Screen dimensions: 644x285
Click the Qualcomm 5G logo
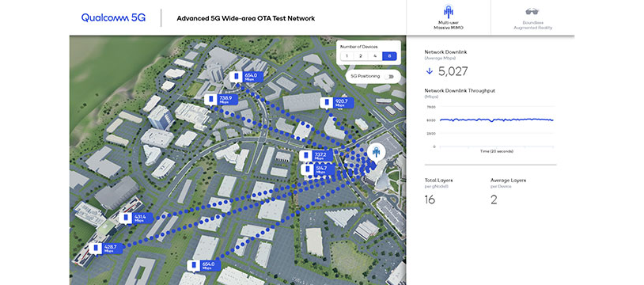pyautogui.click(x=113, y=17)
